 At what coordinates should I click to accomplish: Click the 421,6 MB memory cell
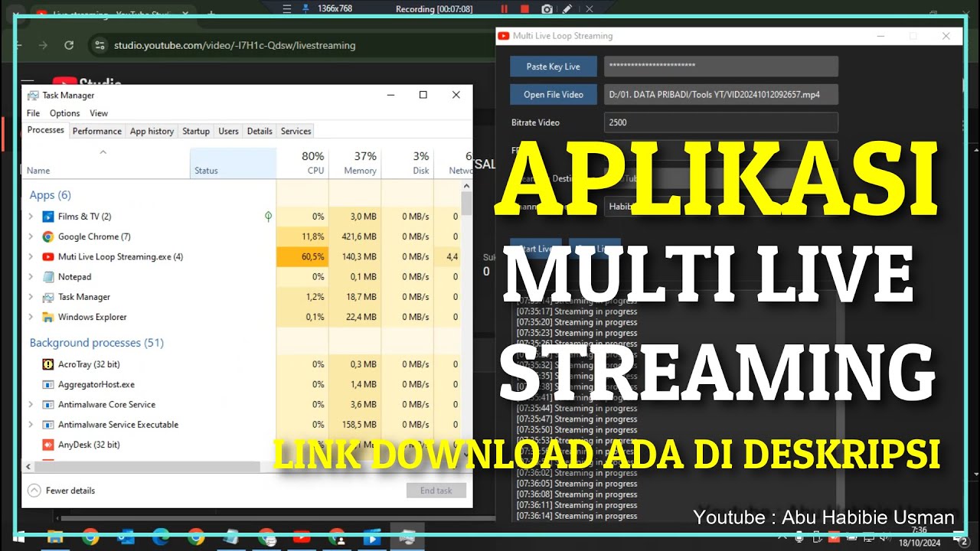355,236
